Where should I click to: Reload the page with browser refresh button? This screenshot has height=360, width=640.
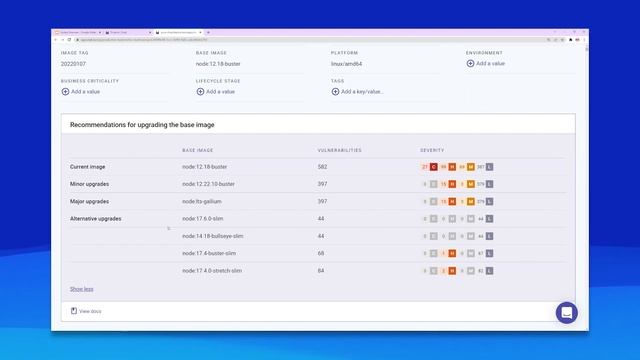pyautogui.click(x=69, y=40)
